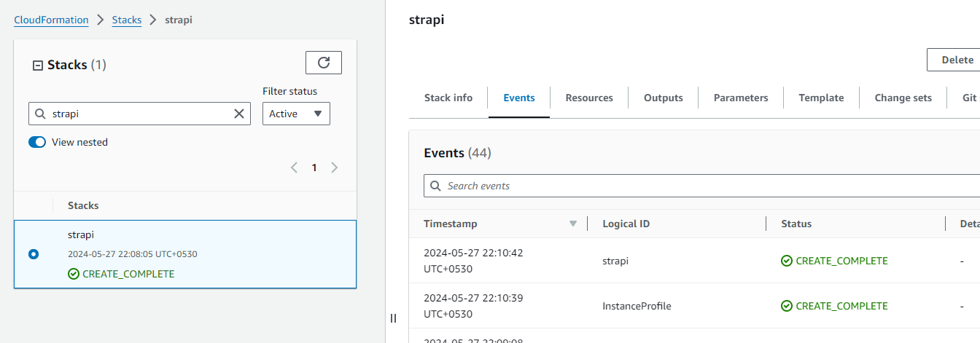Screen dimensions: 980x343
Task: Open the Parameters tab
Action: point(741,98)
